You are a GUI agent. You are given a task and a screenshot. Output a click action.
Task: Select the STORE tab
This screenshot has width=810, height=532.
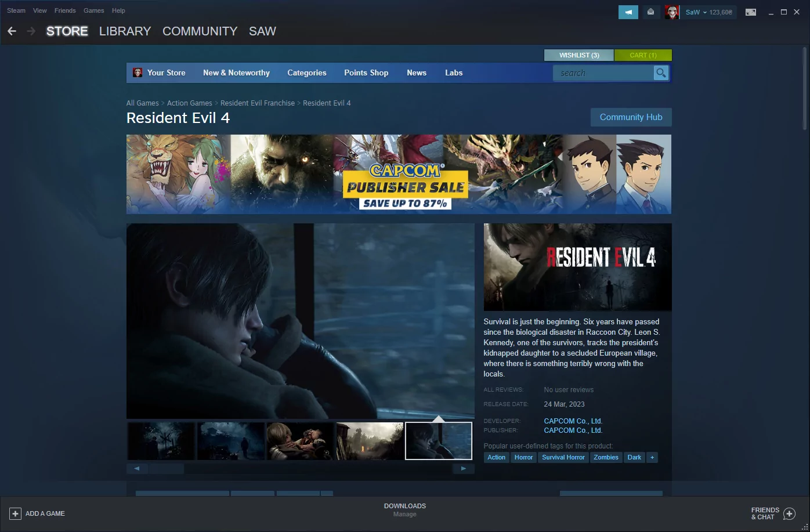coord(67,31)
